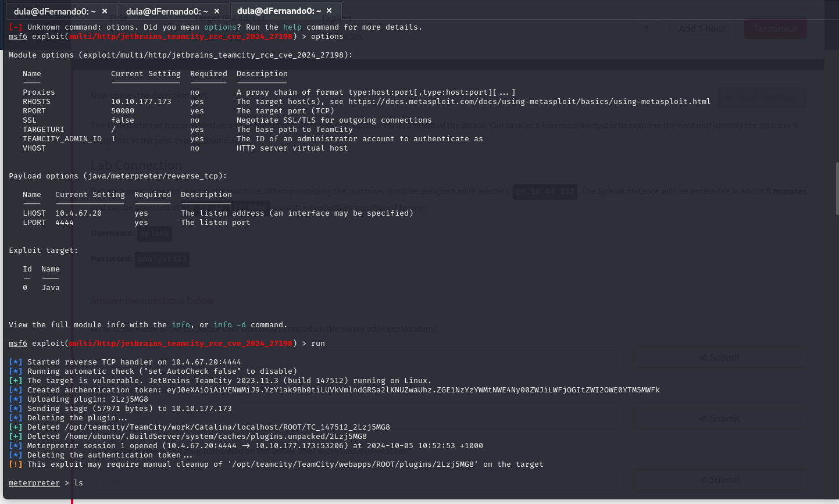
Task: Click the 'Unknown command: otions' error line
Action: tap(216, 27)
